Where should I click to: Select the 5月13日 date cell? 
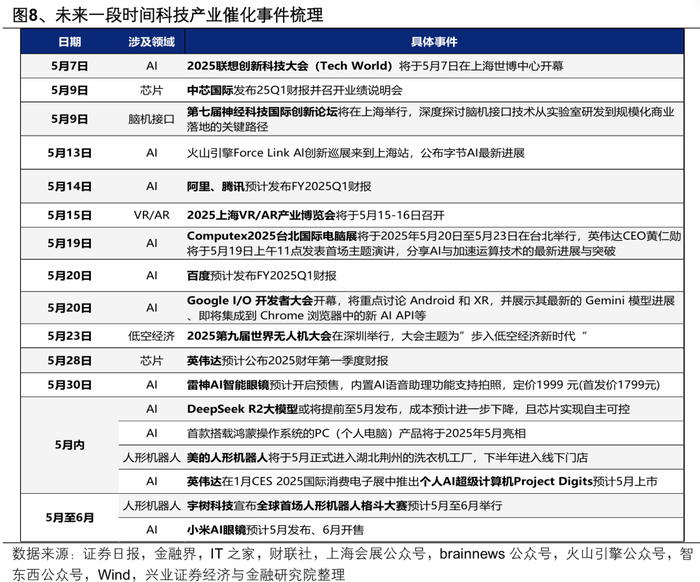70,153
